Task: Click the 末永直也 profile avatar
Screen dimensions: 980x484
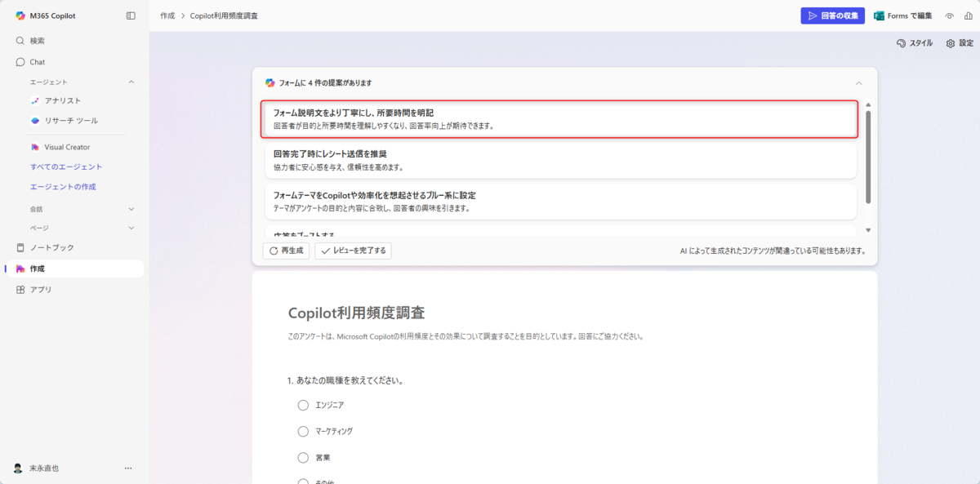Action: pos(18,468)
